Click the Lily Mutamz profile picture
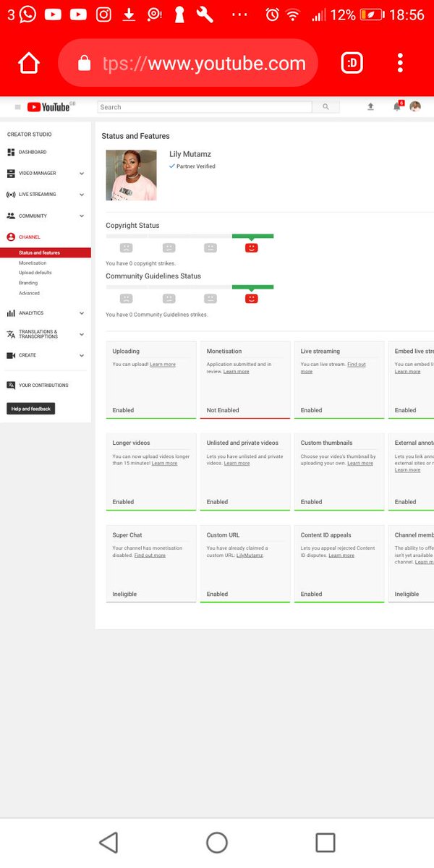 [131, 175]
